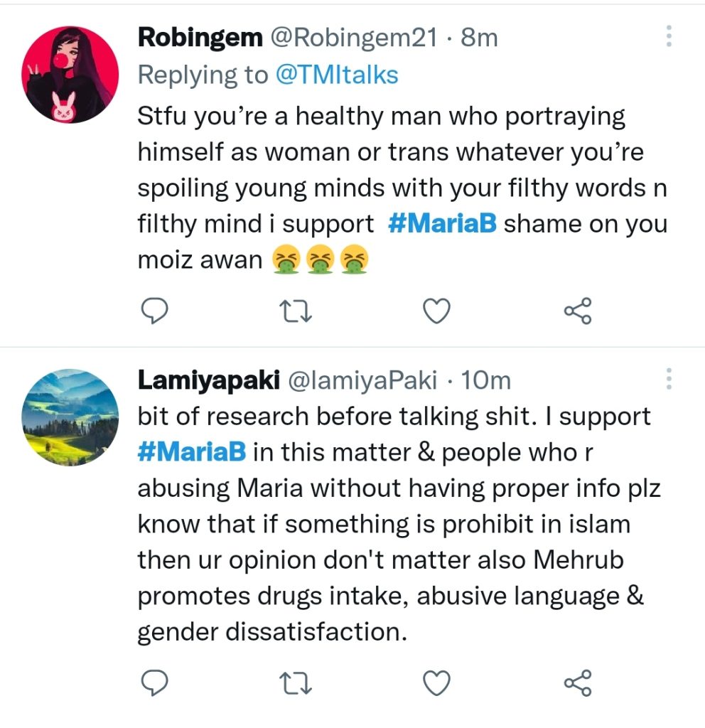Retweet Lamiyapaki's tweet
The height and width of the screenshot is (728, 705).
tap(296, 685)
